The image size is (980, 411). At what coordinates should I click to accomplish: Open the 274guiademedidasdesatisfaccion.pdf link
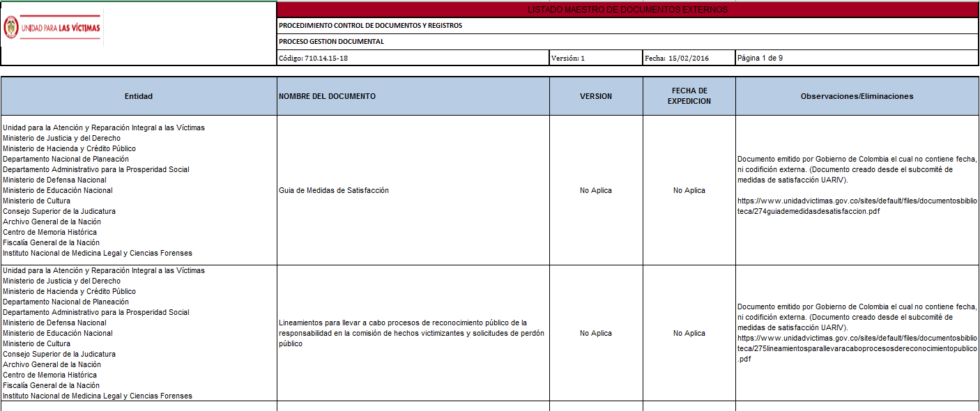pos(857,206)
